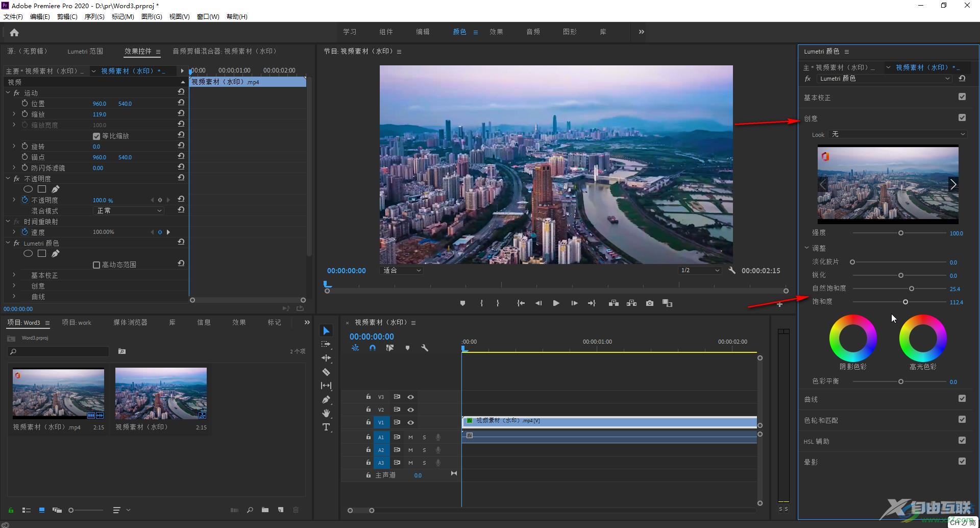Open timeline display settings wrench

(x=424, y=348)
